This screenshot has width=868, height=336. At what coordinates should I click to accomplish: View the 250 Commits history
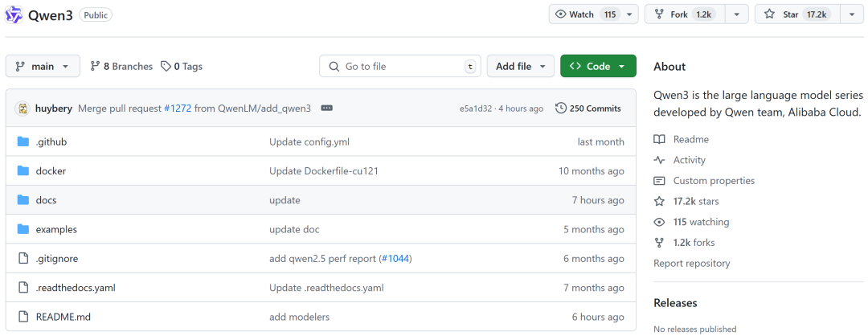point(588,109)
